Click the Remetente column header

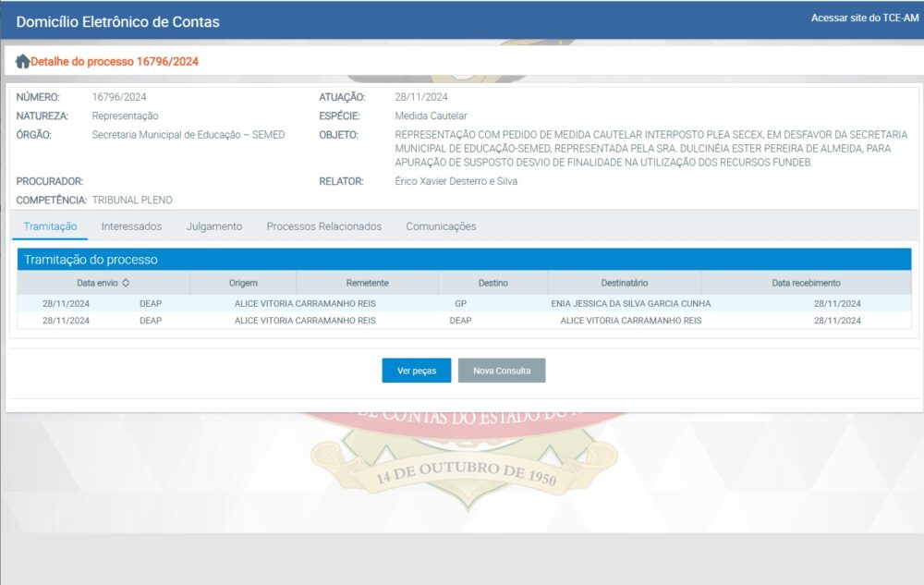[x=367, y=283]
